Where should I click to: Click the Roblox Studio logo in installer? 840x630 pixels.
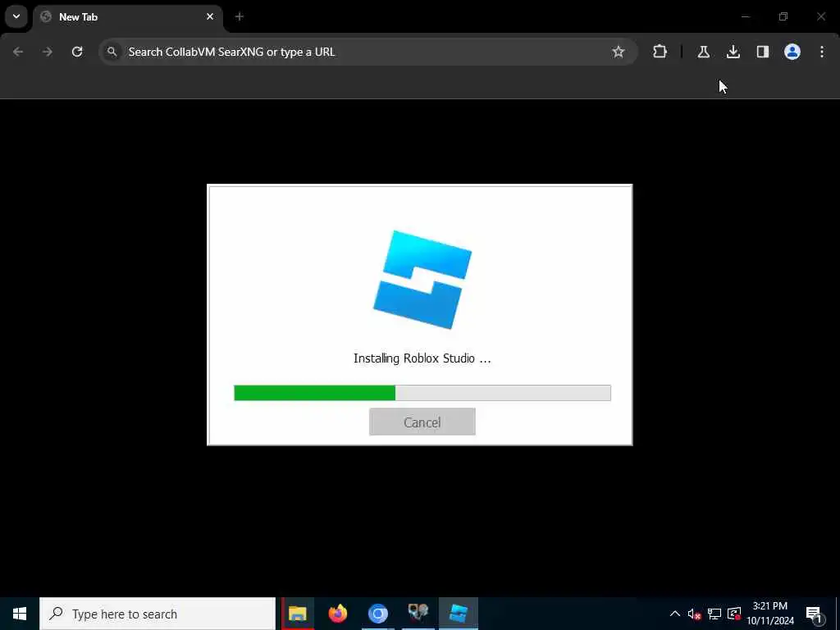pyautogui.click(x=422, y=280)
